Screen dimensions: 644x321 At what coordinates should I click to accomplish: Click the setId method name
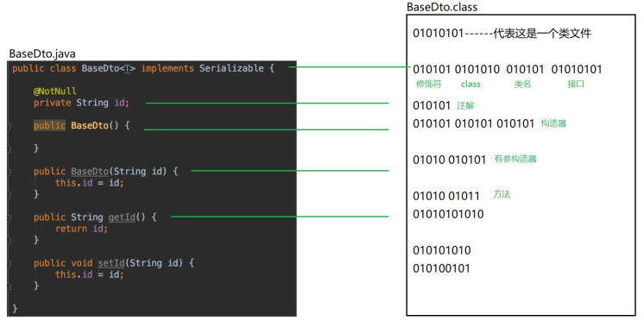(x=110, y=263)
